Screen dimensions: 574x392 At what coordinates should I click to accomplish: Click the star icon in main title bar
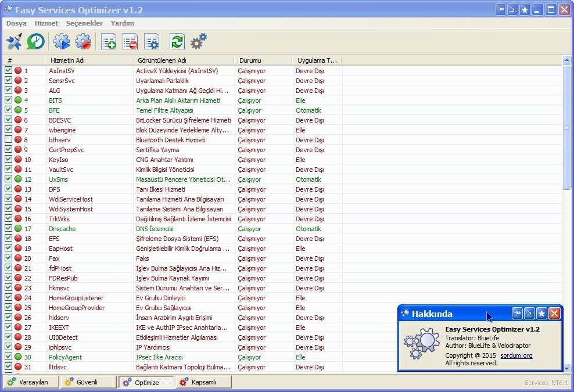525,10
